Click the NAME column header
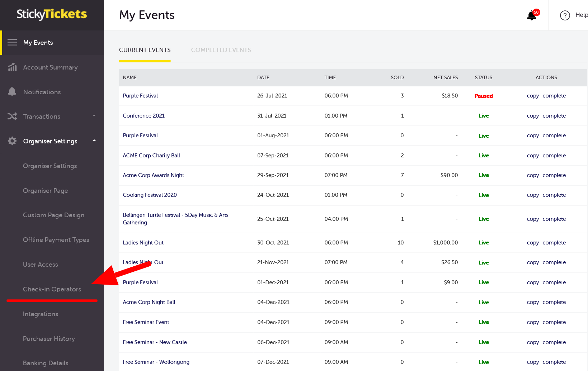 click(x=130, y=77)
